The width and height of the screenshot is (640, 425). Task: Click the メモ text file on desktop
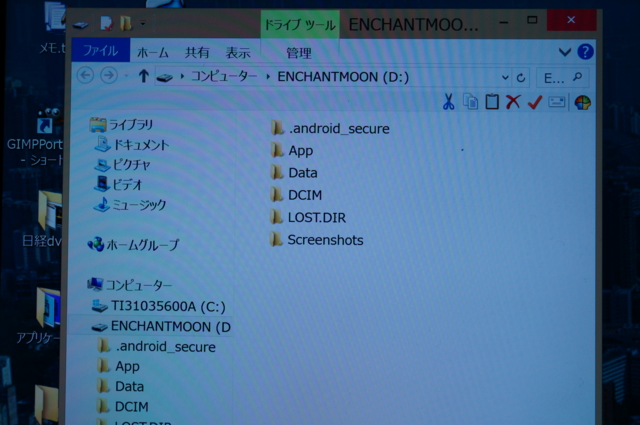point(53,29)
